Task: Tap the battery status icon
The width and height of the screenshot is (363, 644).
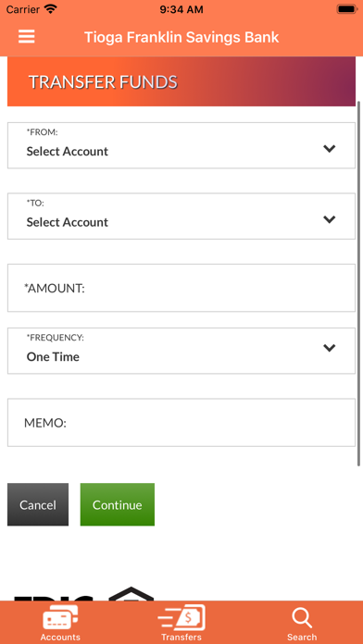Action: [x=347, y=9]
